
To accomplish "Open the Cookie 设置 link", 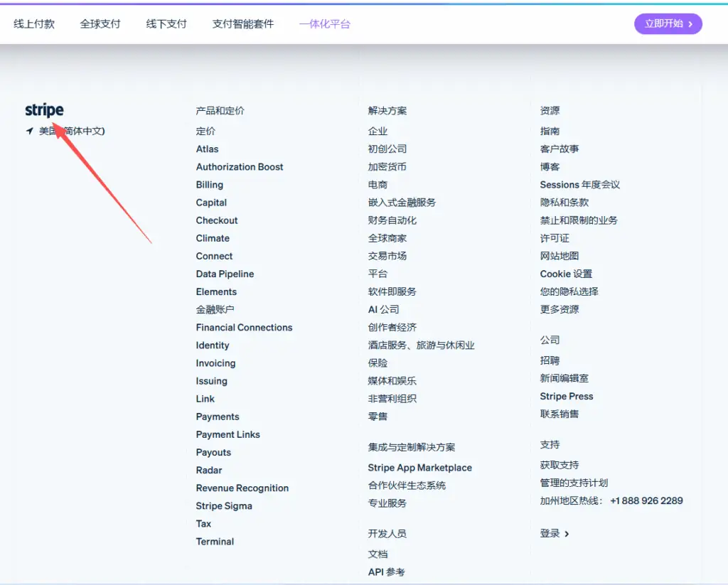I will (x=566, y=274).
